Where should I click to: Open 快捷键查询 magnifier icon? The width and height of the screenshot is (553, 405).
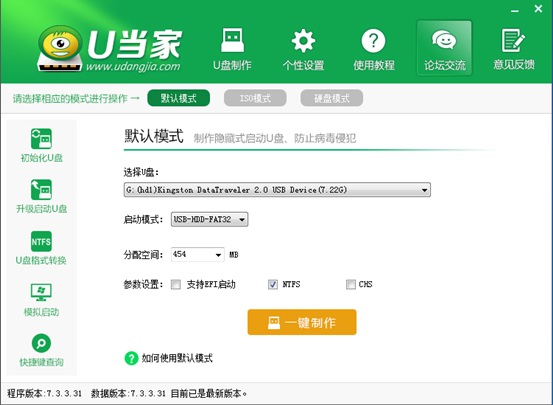pos(41,343)
